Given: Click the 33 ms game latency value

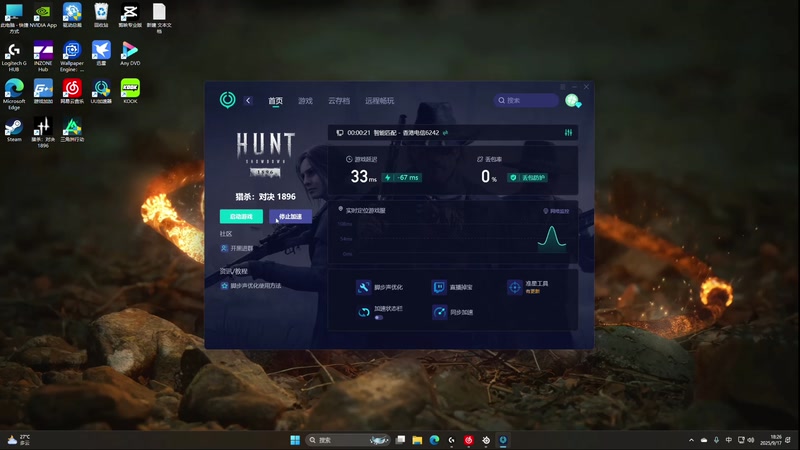Looking at the screenshot, I should (363, 177).
